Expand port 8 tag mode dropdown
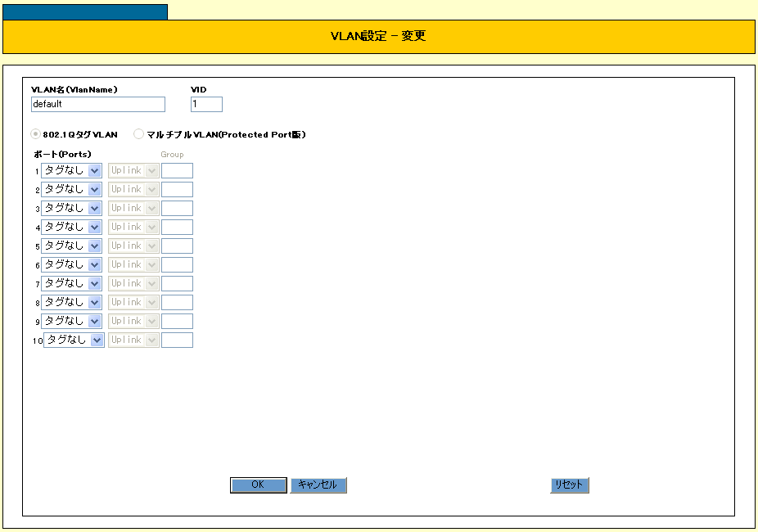This screenshot has height=532, width=758. tap(71, 302)
